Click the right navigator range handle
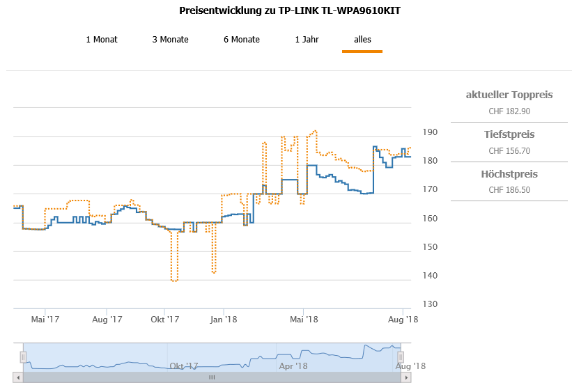Image resolution: width=572 pixels, height=392 pixels. point(401,357)
